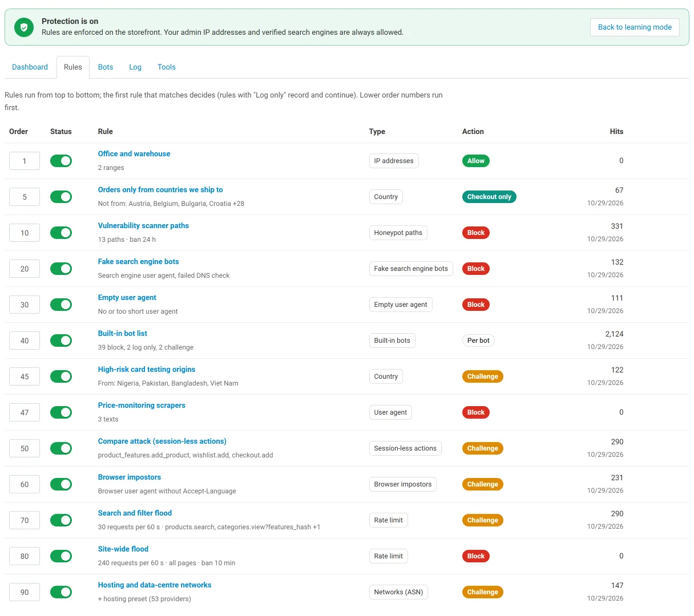Disable the Office and warehouse rule toggle

tap(61, 161)
